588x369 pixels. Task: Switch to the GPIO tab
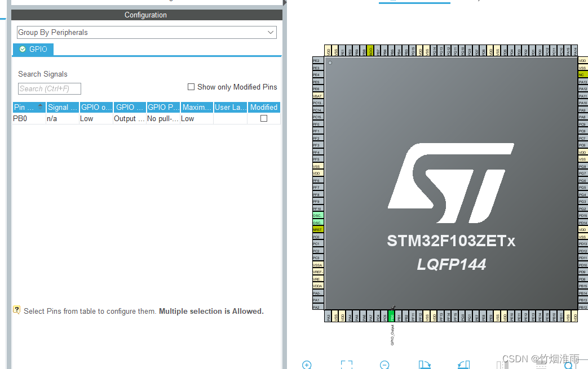(x=33, y=49)
